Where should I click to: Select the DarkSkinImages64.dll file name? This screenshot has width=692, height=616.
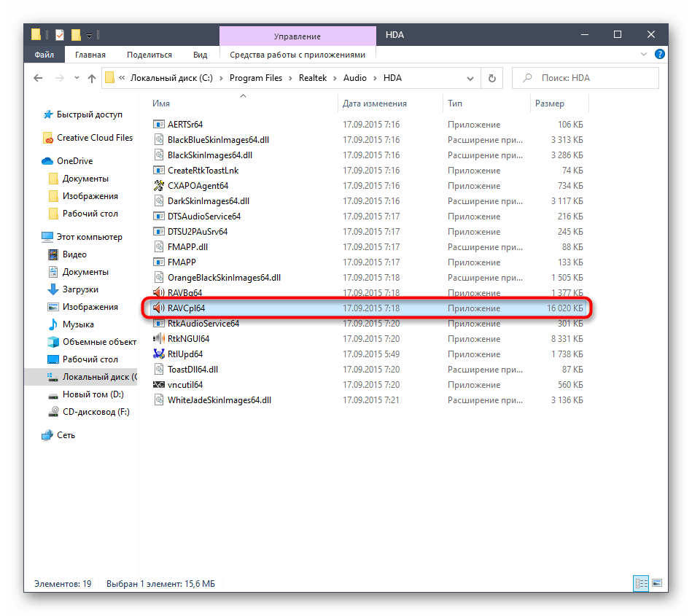(x=209, y=201)
